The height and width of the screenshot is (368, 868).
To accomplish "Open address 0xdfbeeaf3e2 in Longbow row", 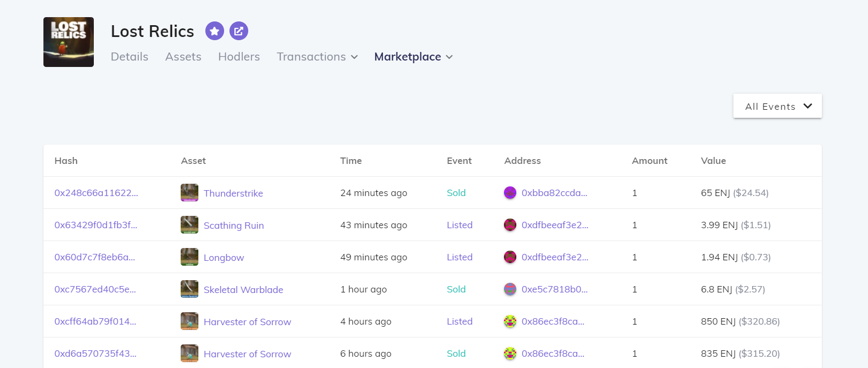I will pos(555,257).
